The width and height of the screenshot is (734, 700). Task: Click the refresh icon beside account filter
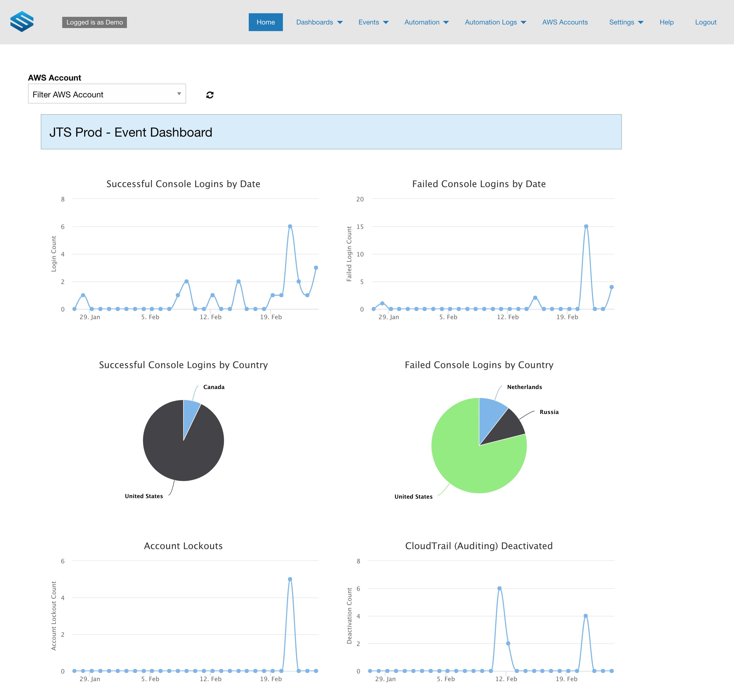coord(210,95)
